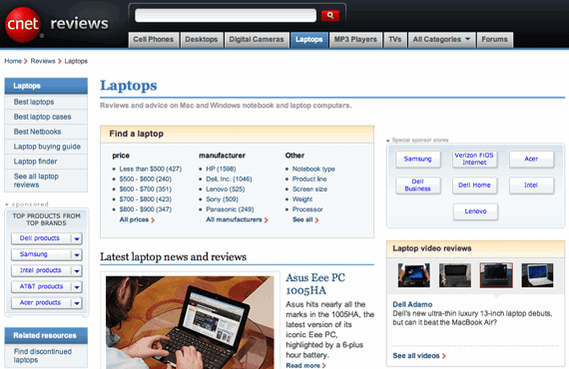The width and height of the screenshot is (569, 369).
Task: Expand the Samsung dropdown arrow in sidebar
Action: click(77, 255)
